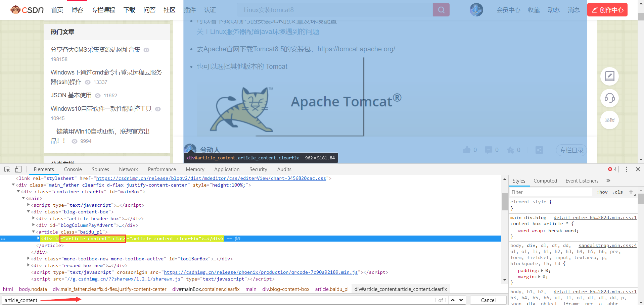This screenshot has height=305, width=644.
Task: Click the search previous result arrow
Action: pyautogui.click(x=453, y=300)
